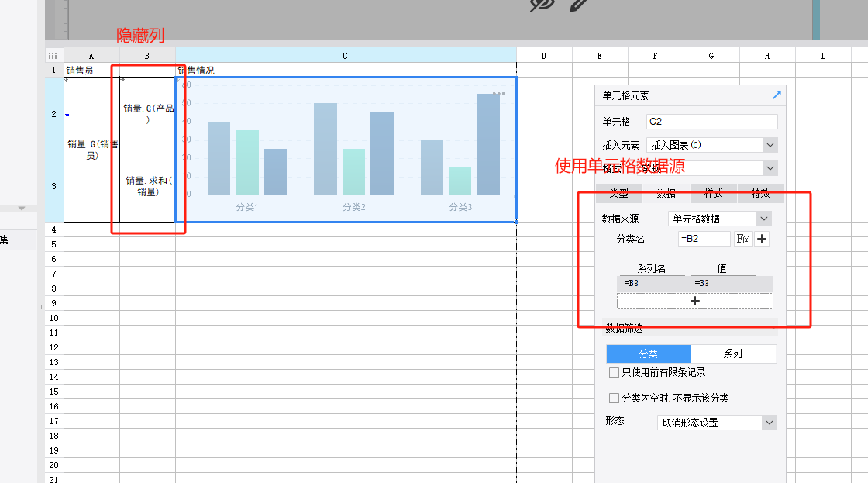
Task: Click the 分类3 axis label in chart
Action: 460,207
